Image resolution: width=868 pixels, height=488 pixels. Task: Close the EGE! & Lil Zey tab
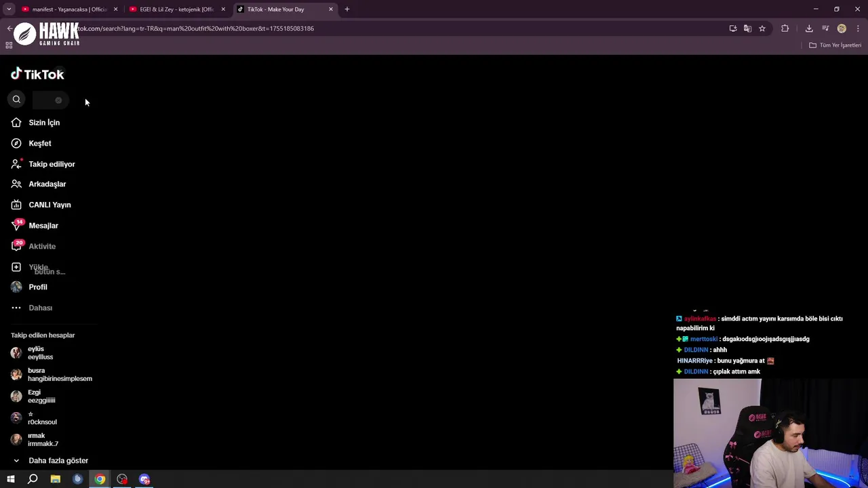223,9
